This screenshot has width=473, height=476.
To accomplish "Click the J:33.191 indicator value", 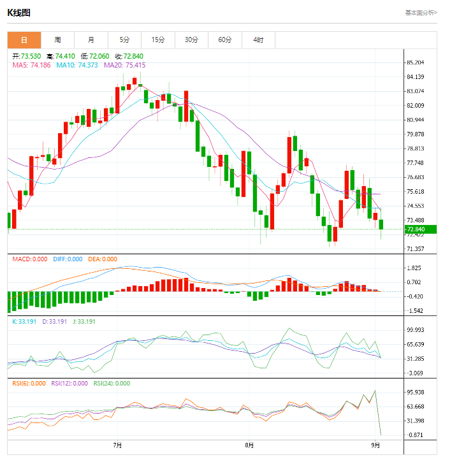I will (84, 322).
